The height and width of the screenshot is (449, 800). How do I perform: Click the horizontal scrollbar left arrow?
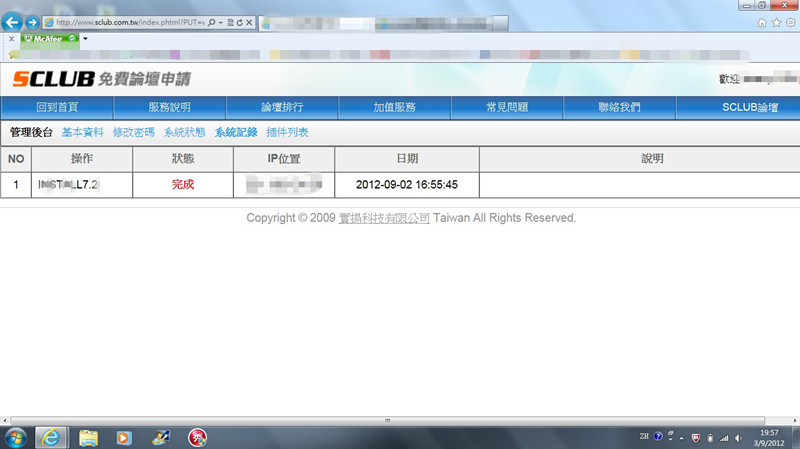pyautogui.click(x=5, y=420)
